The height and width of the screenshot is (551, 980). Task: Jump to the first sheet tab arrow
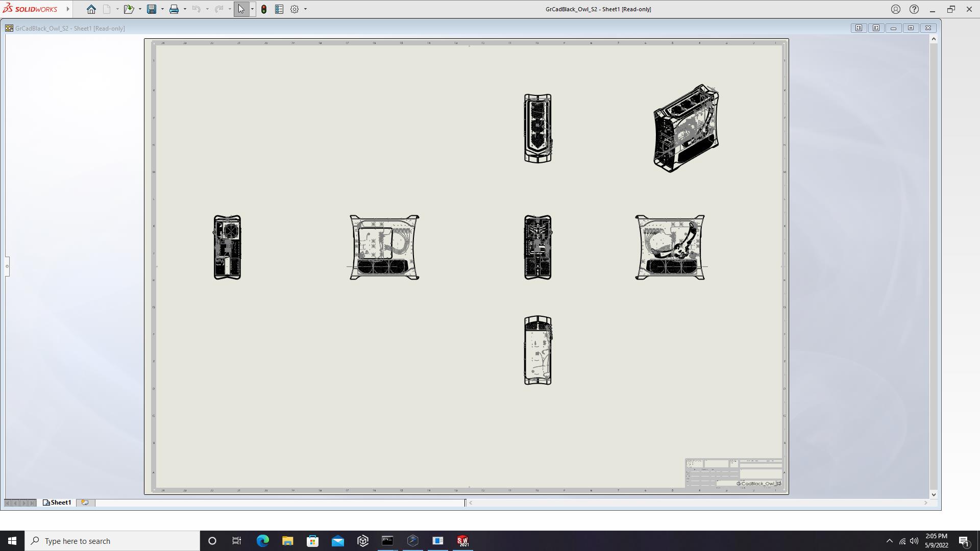[x=8, y=503]
